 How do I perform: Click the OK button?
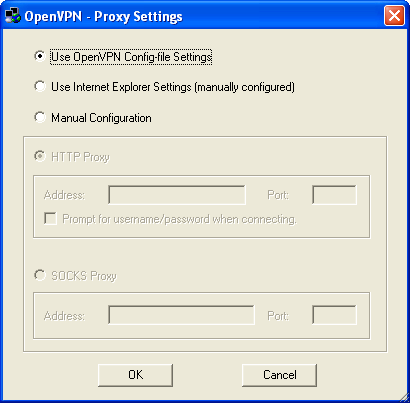tap(136, 375)
